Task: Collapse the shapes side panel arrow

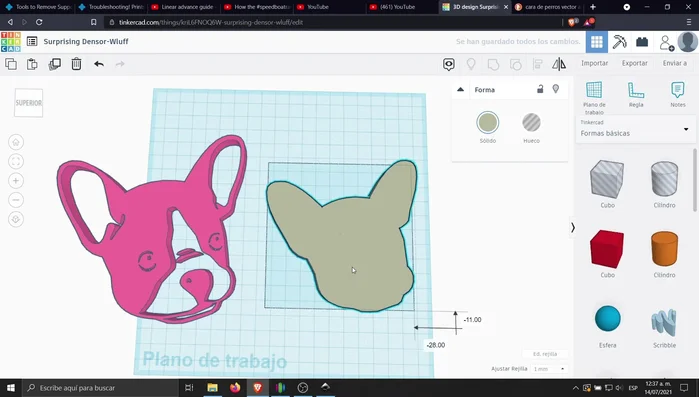Action: pos(572,228)
